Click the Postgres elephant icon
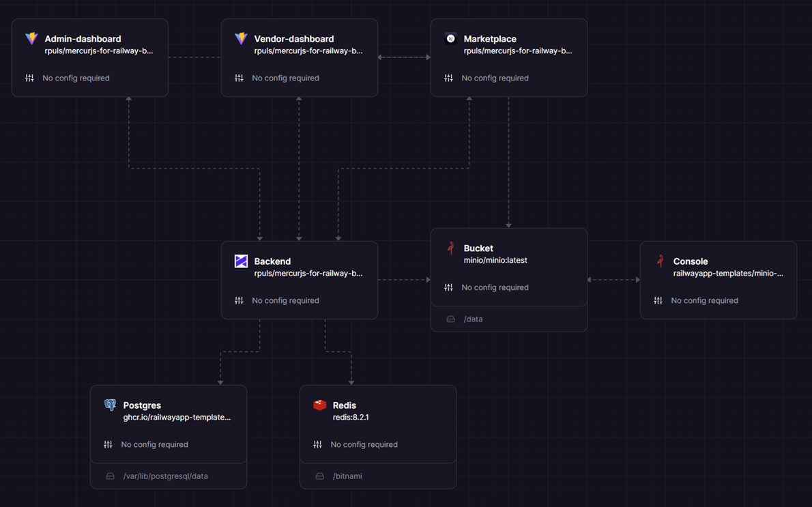This screenshot has height=507, width=812. pos(110,405)
